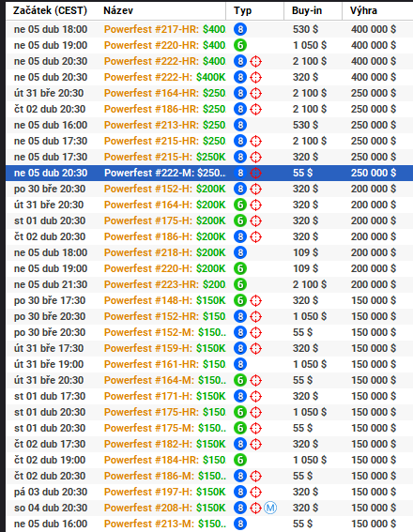Select Powerfest #197-H row on pá 03 dub
Viewport: 413px width, 532px height.
209,492
